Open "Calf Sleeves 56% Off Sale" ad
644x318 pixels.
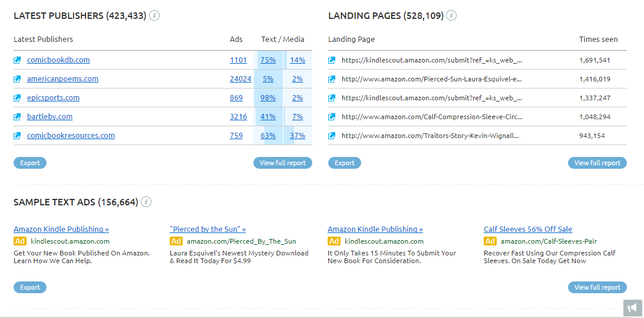[527, 230]
